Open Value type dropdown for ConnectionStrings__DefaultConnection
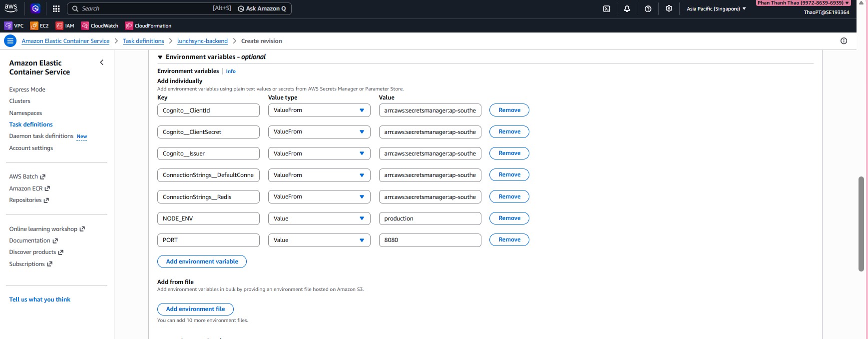The width and height of the screenshot is (868, 339). click(319, 175)
